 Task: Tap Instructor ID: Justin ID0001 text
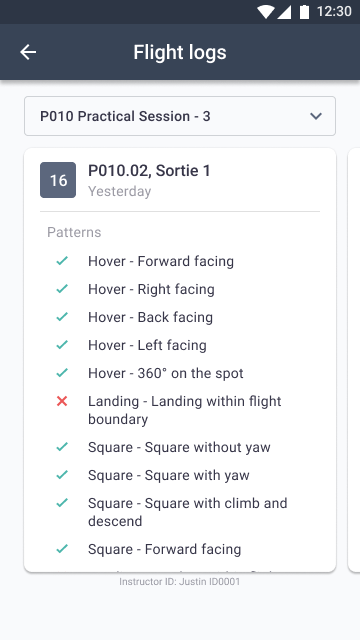pyautogui.click(x=180, y=581)
